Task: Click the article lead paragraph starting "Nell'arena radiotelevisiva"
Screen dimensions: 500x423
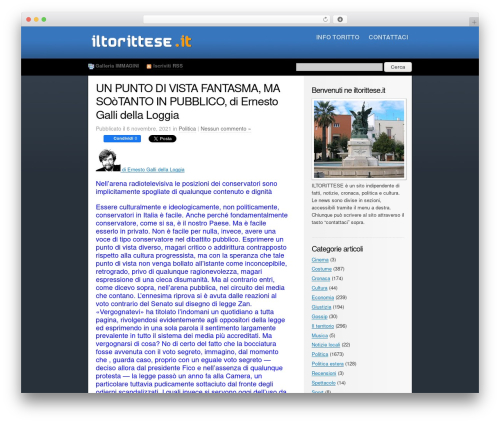Action: click(186, 188)
